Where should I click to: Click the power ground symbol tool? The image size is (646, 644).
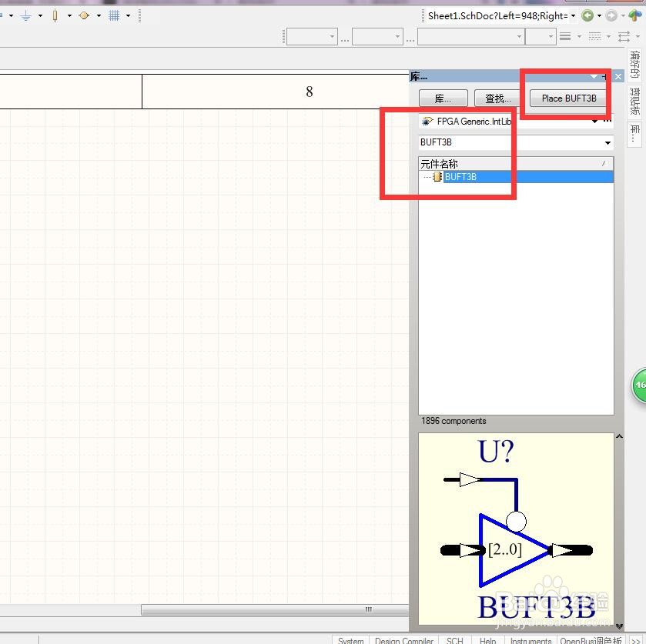point(26,15)
